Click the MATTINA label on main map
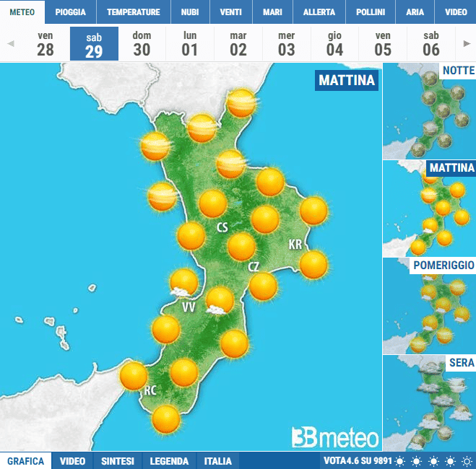Image resolution: width=476 pixels, height=469 pixels. [x=347, y=80]
